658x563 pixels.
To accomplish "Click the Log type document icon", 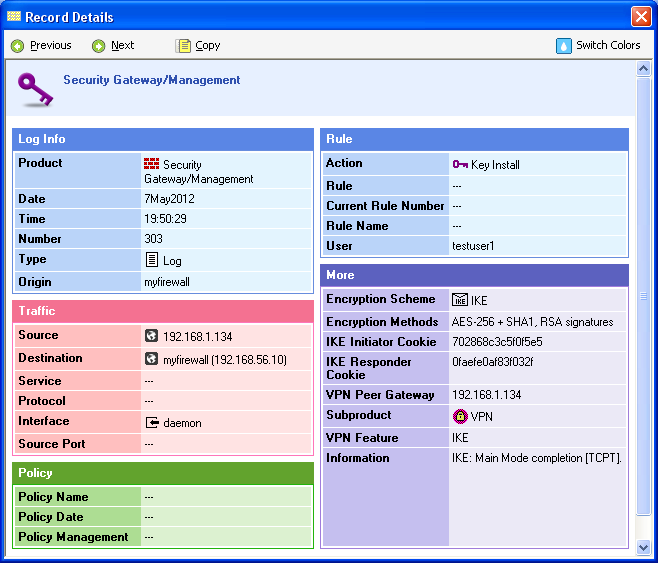I will tap(151, 260).
